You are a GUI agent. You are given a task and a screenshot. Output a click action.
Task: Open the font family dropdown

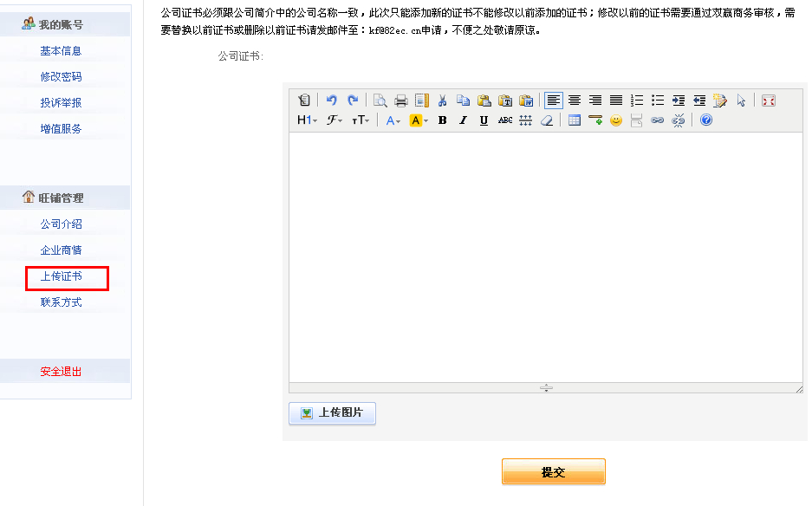point(335,120)
